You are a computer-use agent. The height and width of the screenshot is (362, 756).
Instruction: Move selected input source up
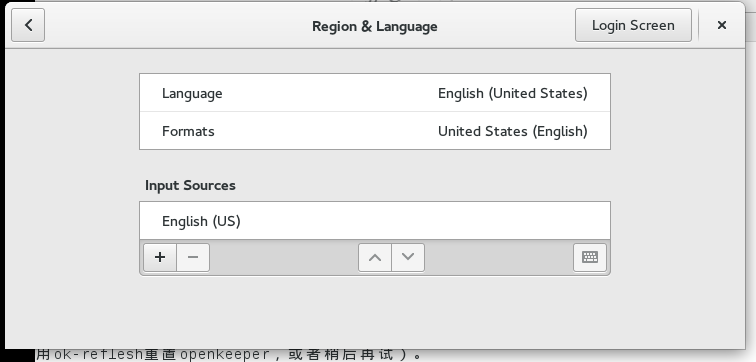[x=375, y=257]
